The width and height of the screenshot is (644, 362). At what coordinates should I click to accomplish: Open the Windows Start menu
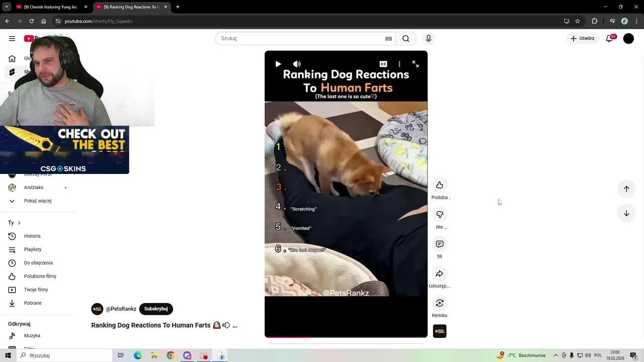point(8,355)
